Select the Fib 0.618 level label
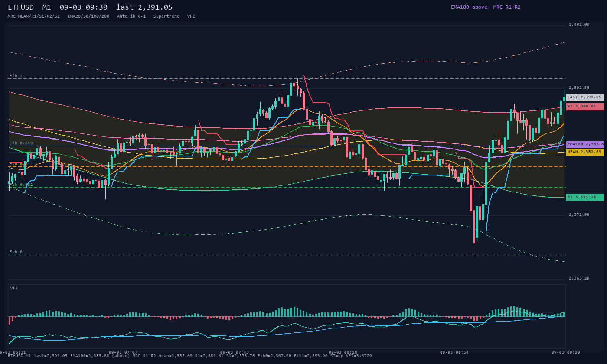This screenshot has width=607, height=364. coord(21,143)
